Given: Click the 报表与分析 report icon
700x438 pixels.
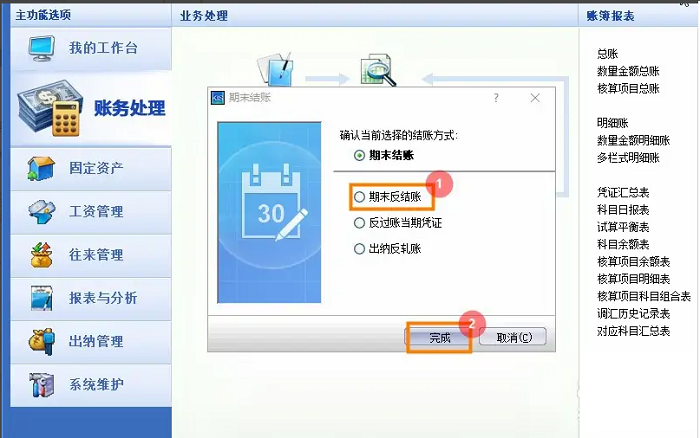Looking at the screenshot, I should pyautogui.click(x=40, y=298).
